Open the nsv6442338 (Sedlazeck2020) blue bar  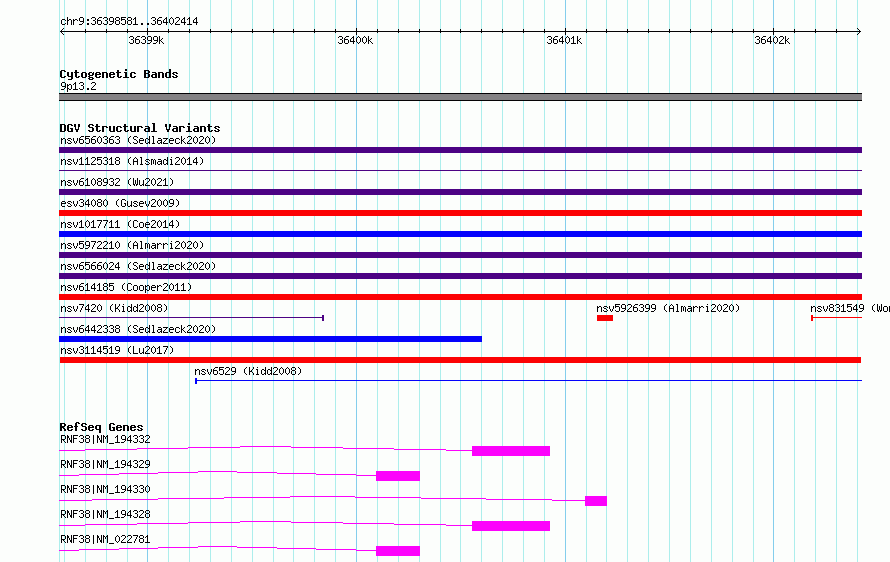[270, 339]
